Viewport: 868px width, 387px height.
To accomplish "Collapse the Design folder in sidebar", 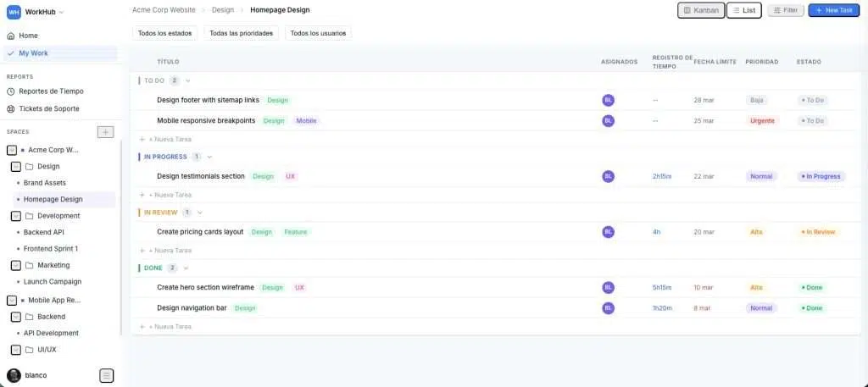I will click(16, 167).
